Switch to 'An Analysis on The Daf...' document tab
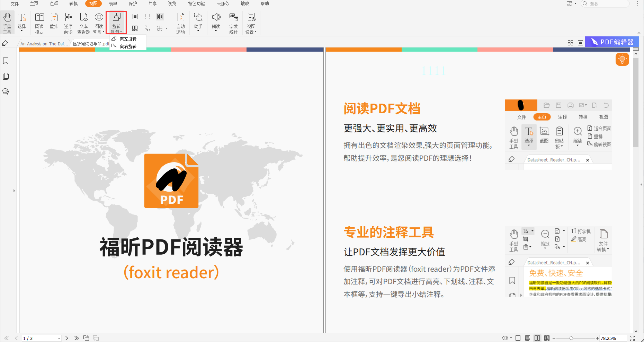 click(x=44, y=44)
